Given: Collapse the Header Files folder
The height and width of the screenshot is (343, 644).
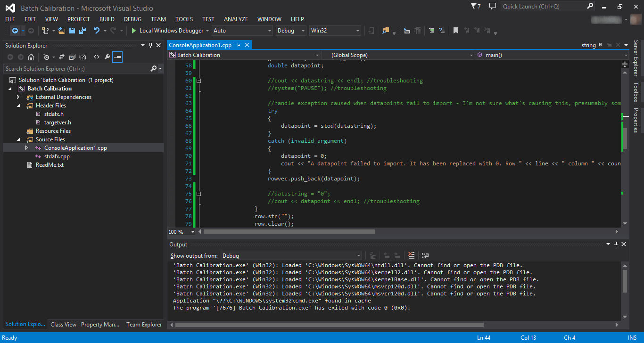Looking at the screenshot, I should point(17,105).
